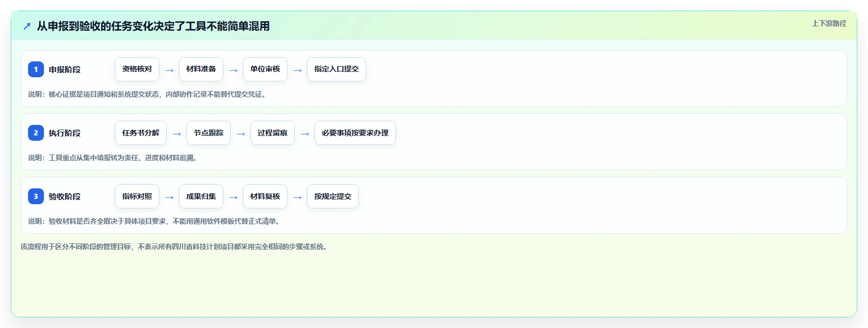Click the 单位审核 step chip
Viewport: 868px width, 328px height.
coord(265,69)
